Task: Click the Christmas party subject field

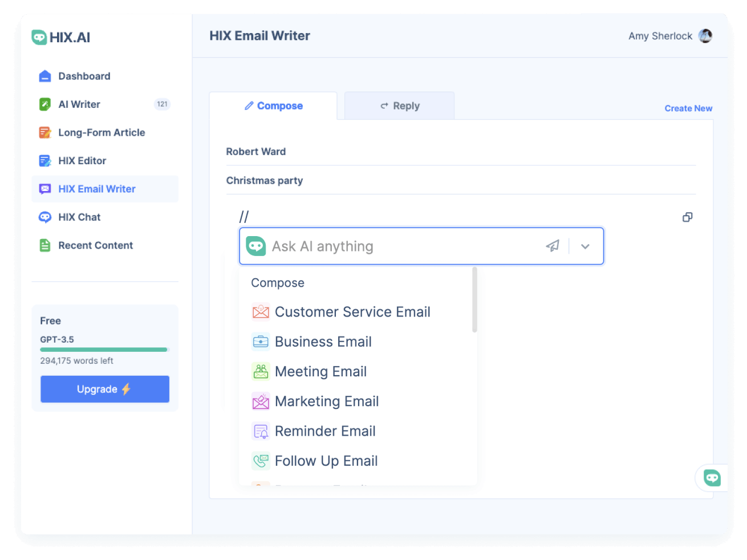Action: coord(461,181)
